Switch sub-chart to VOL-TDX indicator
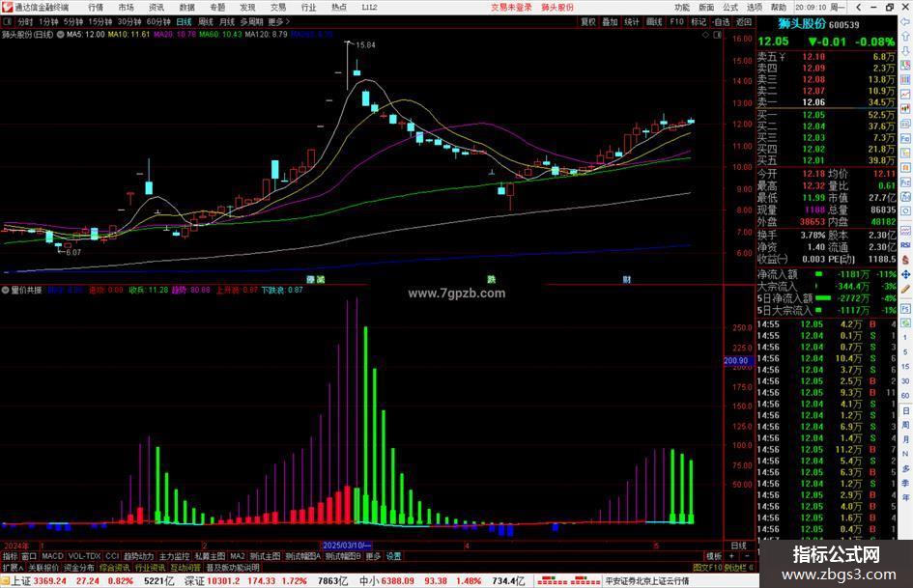 pos(84,556)
